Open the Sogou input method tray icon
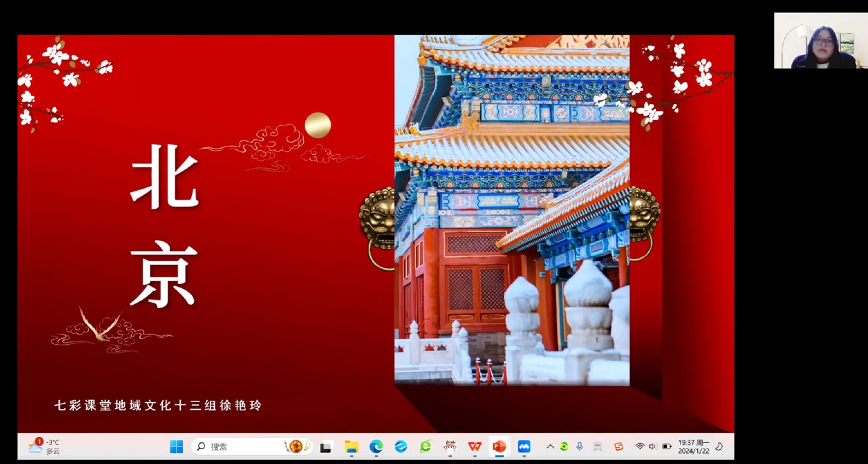Viewport: 868px width, 464px height. point(619,447)
